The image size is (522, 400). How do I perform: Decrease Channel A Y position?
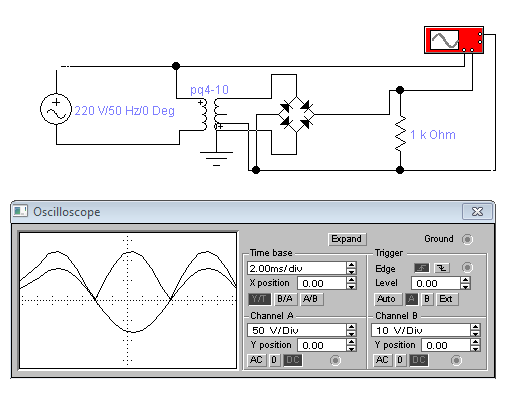[x=351, y=348]
